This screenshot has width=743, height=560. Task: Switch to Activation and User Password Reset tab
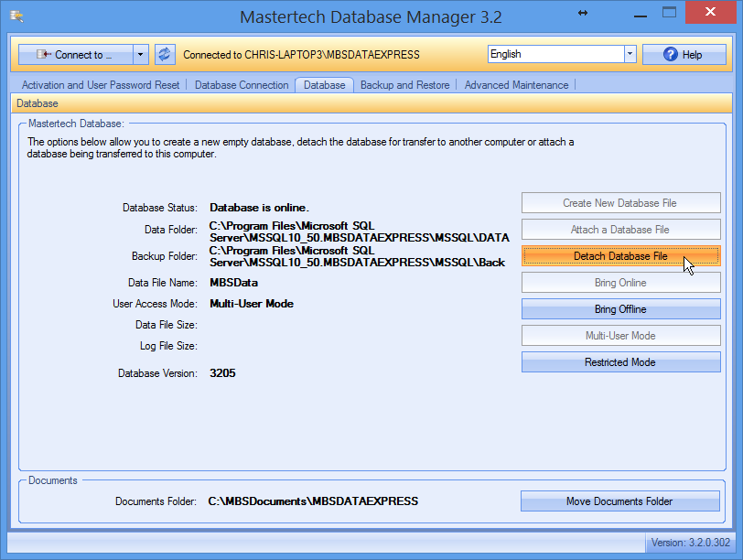pyautogui.click(x=101, y=85)
